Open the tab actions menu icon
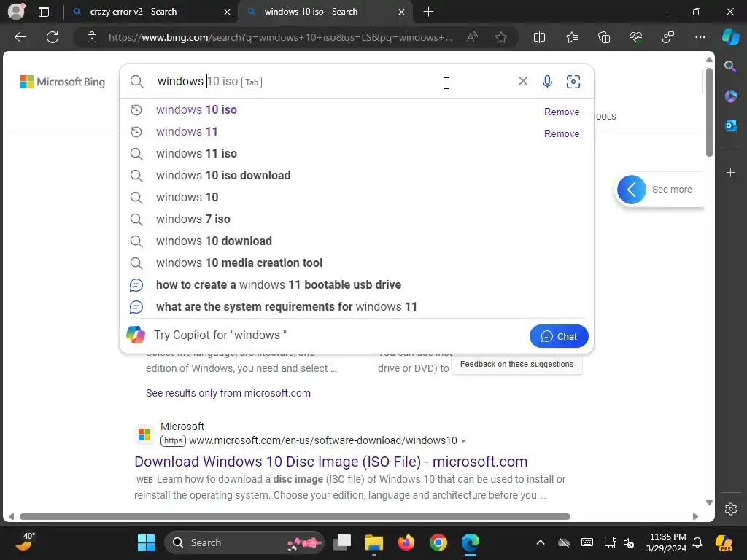 coord(44,12)
